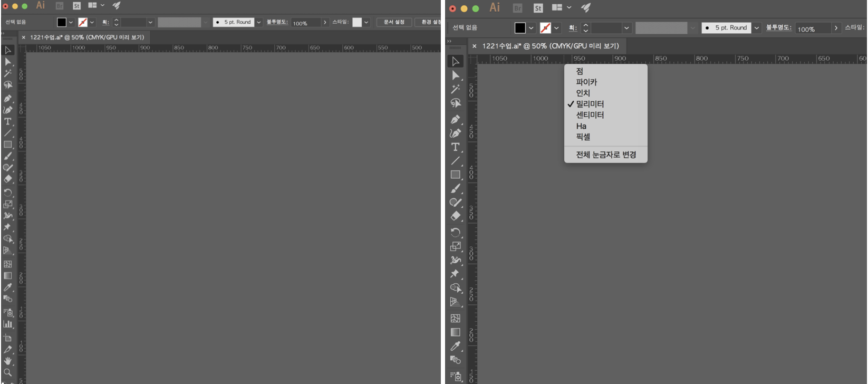Open fill dropdown arrow in window without popup menu
The height and width of the screenshot is (384, 868).
(x=71, y=22)
